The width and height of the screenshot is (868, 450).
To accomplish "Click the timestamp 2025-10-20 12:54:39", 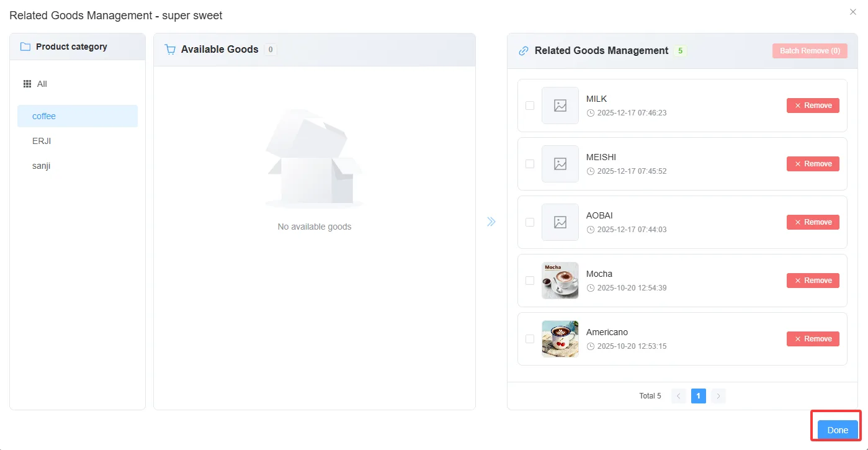I will (x=632, y=288).
